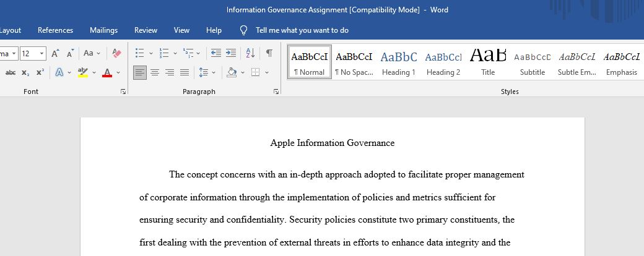Apply the Heading 1 style
The height and width of the screenshot is (256, 644).
click(398, 62)
